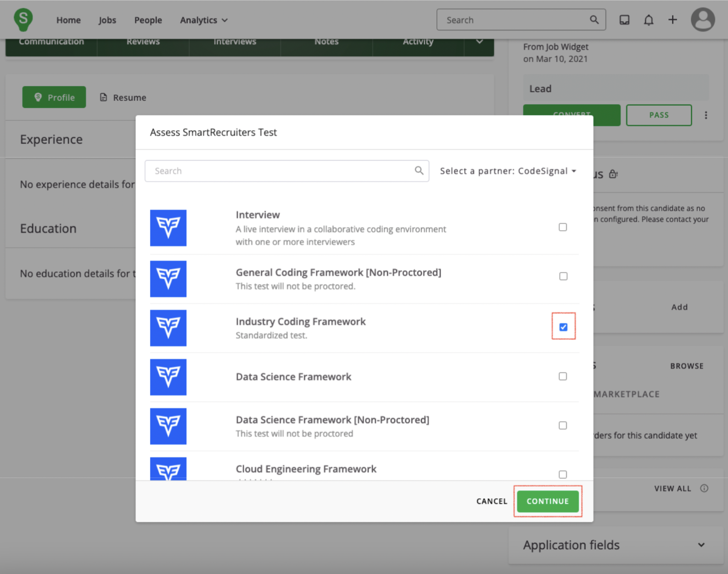Screen dimensions: 728x574
Task: Click the CONTINUE button
Action: [x=548, y=501]
